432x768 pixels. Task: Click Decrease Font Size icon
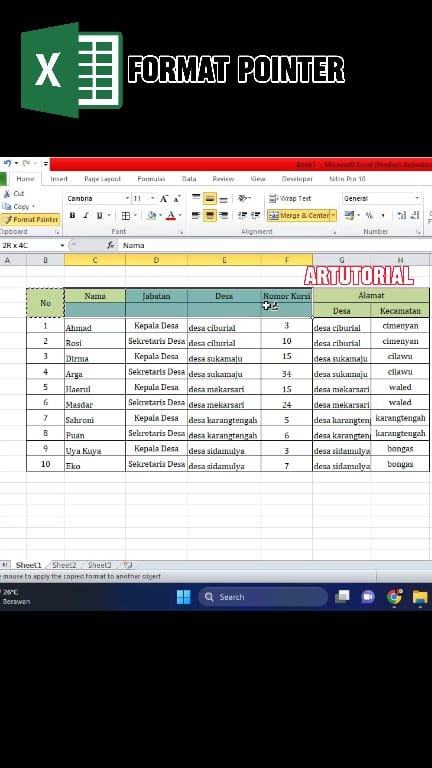pyautogui.click(x=176, y=198)
